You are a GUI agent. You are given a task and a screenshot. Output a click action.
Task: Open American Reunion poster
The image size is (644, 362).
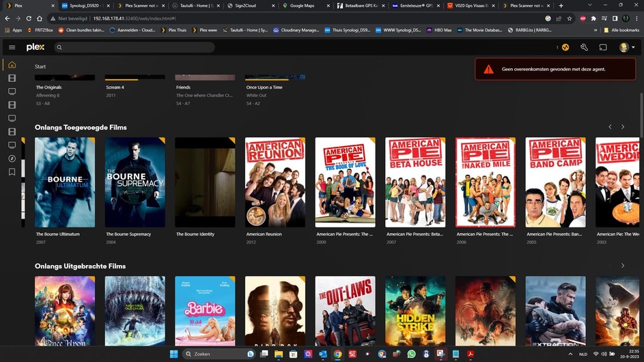tap(275, 182)
